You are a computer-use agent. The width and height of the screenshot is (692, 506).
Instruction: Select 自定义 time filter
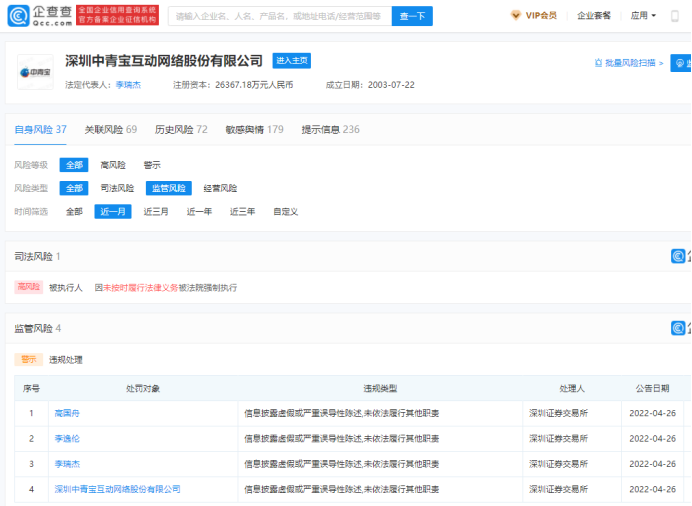click(x=286, y=212)
